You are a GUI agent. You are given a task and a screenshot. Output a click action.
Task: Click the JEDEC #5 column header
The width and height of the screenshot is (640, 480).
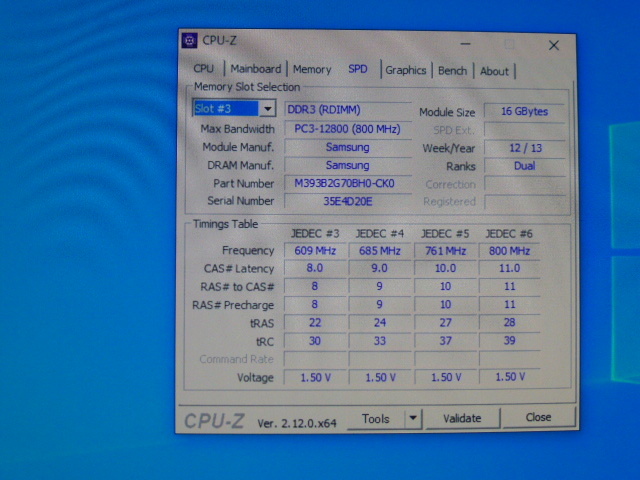[x=445, y=234]
